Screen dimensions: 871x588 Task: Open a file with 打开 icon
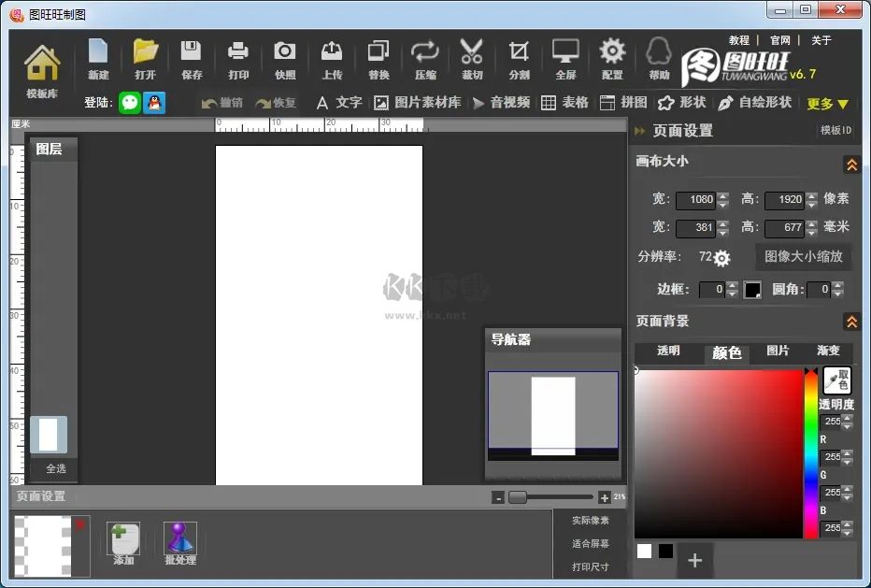[145, 58]
